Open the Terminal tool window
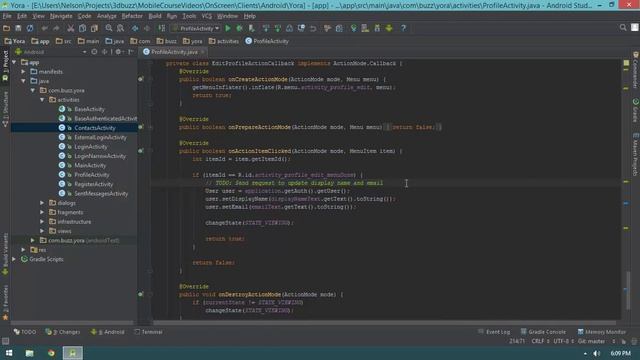The image size is (640, 360). click(x=149, y=332)
